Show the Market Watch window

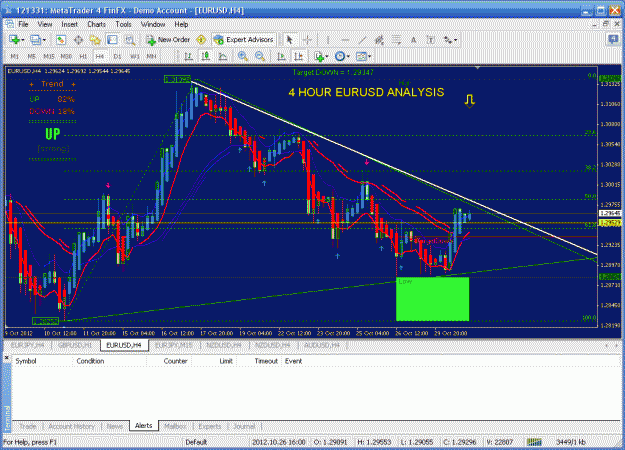(x=61, y=39)
